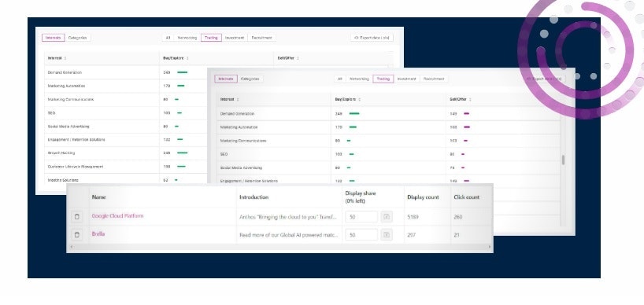Save the Brella display share value
Viewport: 644px width, 305px height.
386,235
